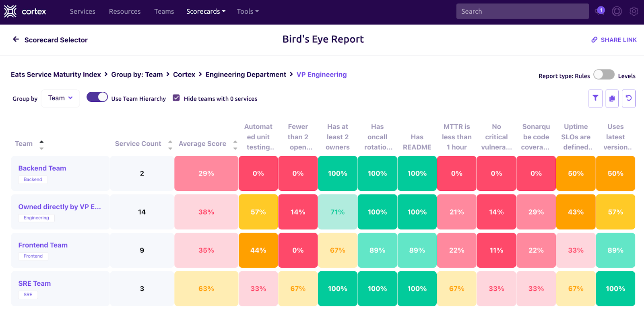Switch report type to Levels
Image resolution: width=644 pixels, height=316 pixels.
pyautogui.click(x=604, y=75)
